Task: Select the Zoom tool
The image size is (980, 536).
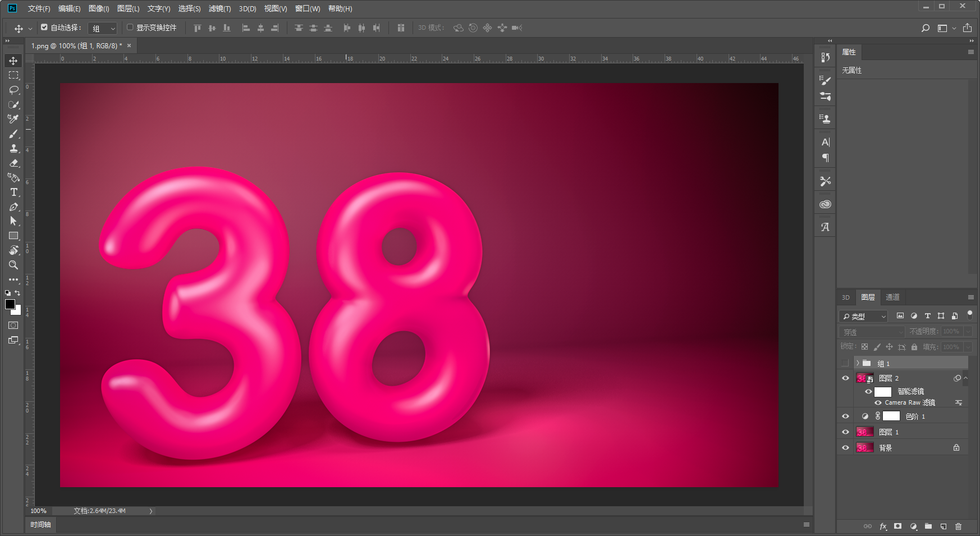Action: tap(13, 265)
